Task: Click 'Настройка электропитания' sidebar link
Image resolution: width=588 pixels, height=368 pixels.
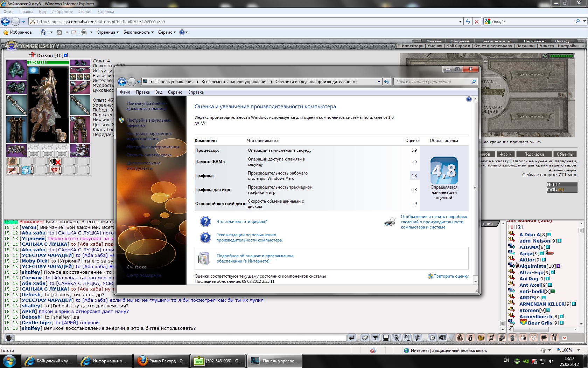Action: point(153,147)
